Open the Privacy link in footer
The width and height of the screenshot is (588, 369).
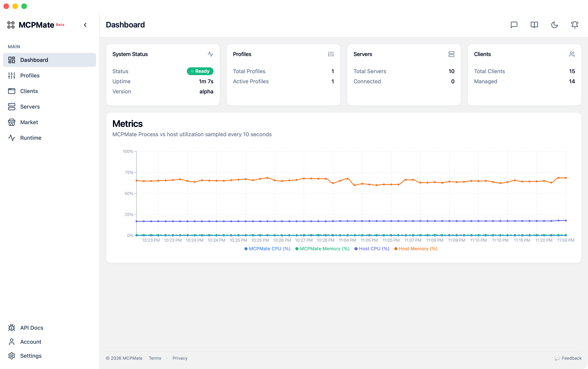tap(179, 358)
